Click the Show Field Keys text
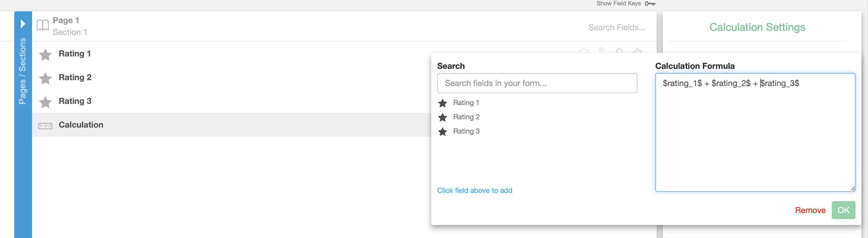The height and width of the screenshot is (238, 868). tap(618, 3)
